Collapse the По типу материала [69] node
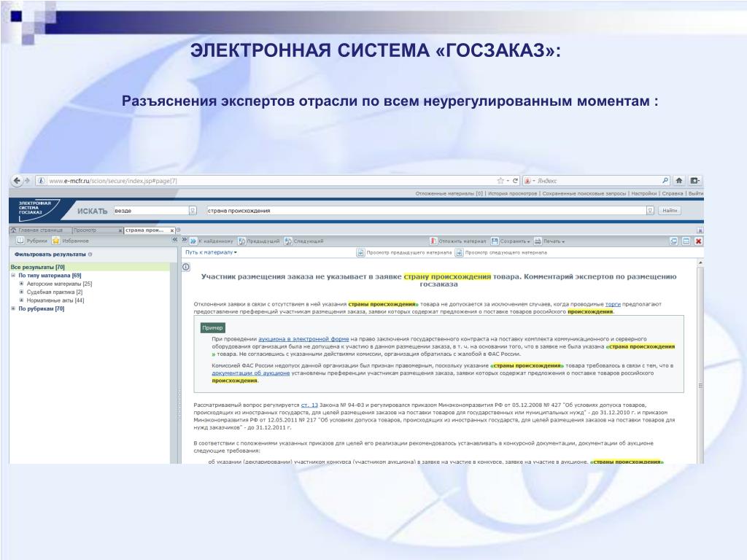The height and width of the screenshot is (560, 747). point(13,275)
